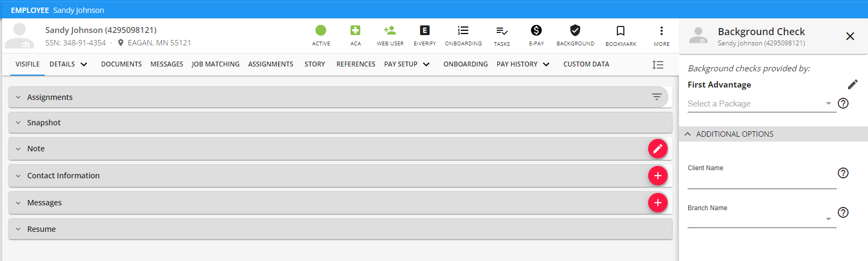868x261 pixels.
Task: Open the Background shield icon
Action: [575, 31]
